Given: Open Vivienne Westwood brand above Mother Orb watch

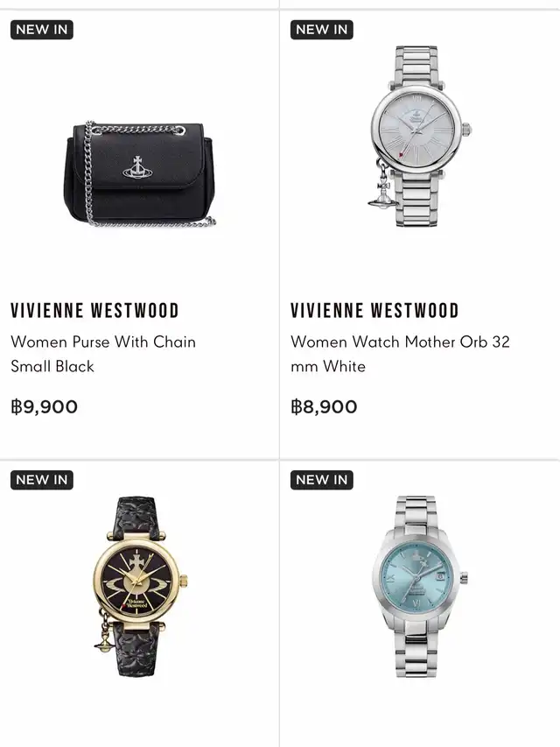Looking at the screenshot, I should tap(374, 311).
